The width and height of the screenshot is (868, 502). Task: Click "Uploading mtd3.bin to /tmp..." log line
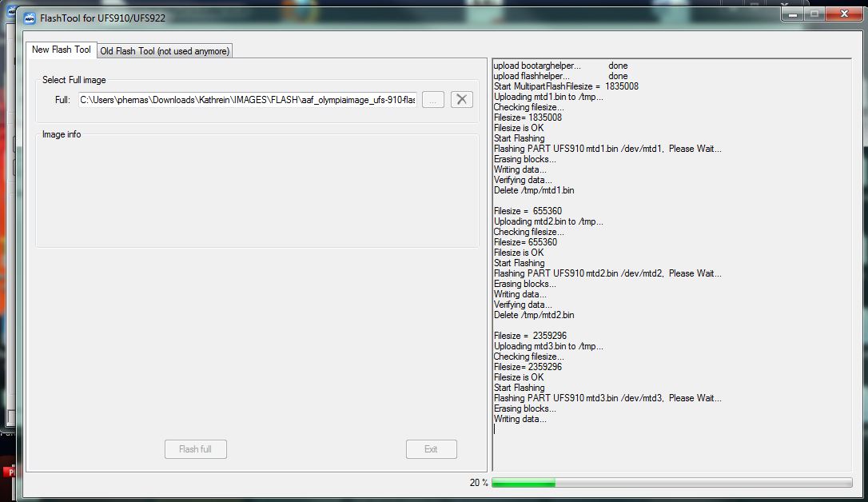548,346
